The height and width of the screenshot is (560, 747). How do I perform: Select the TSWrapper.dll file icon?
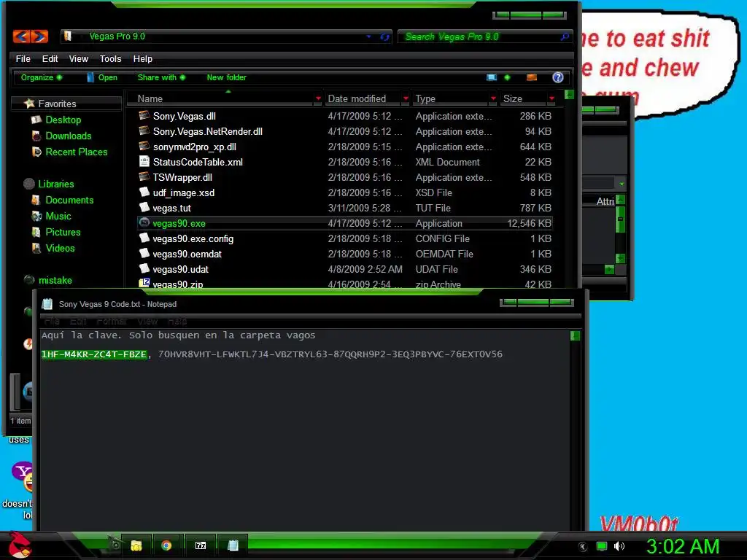click(x=144, y=176)
